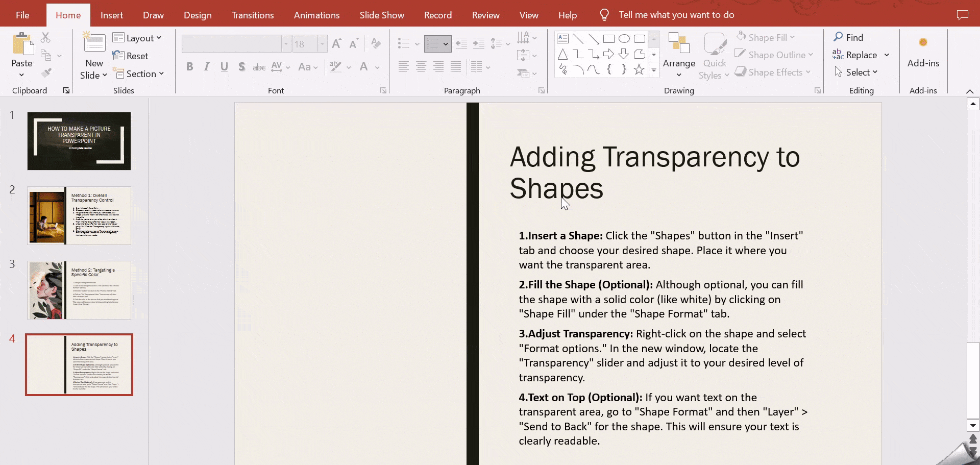Expand the Layout dropdown
The width and height of the screenshot is (980, 465).
(x=137, y=38)
